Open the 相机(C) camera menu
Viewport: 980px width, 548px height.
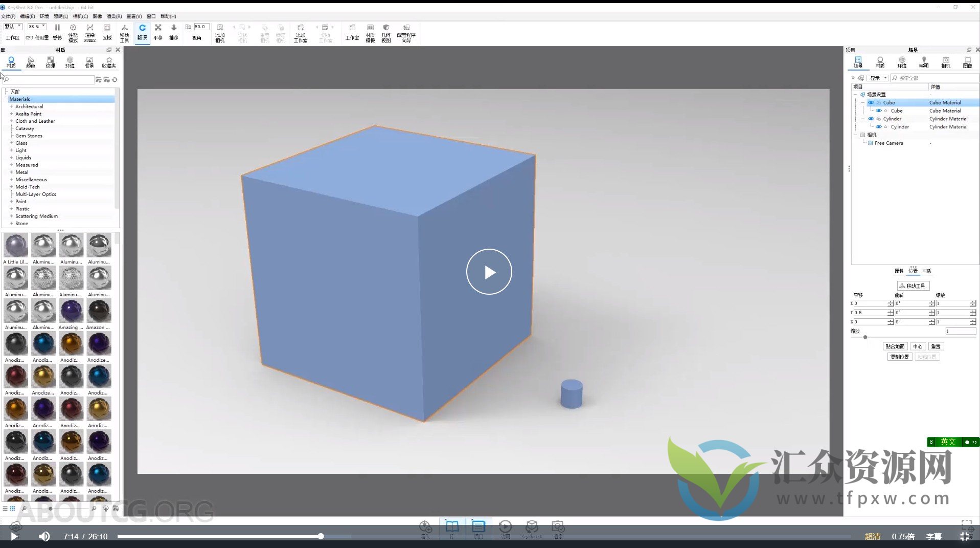click(x=80, y=16)
